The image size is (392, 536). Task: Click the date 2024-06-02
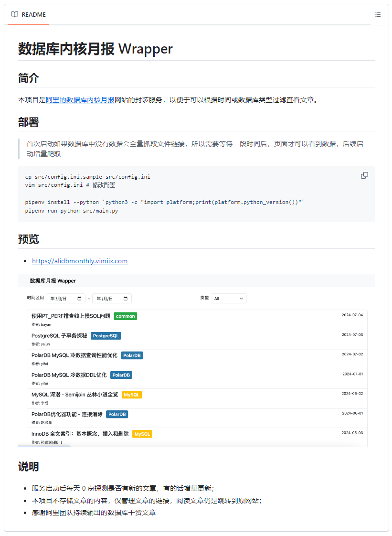coord(352,394)
